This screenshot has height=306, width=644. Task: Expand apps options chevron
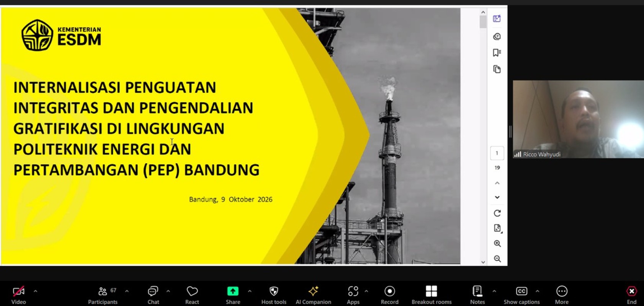(366, 291)
